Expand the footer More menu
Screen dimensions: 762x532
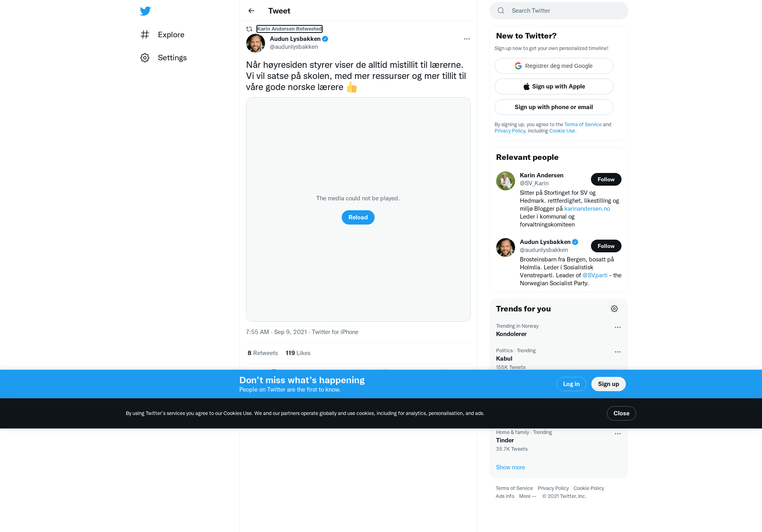click(x=527, y=496)
